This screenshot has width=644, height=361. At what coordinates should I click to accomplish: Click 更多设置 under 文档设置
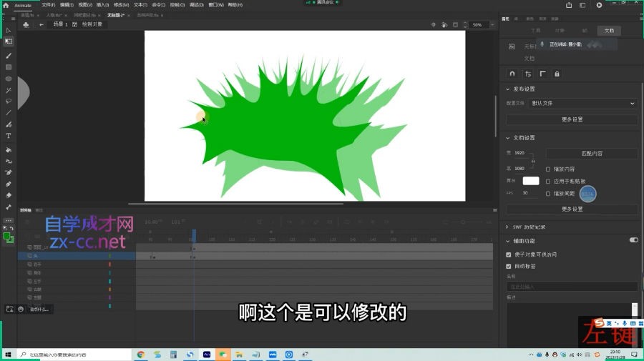(x=572, y=209)
